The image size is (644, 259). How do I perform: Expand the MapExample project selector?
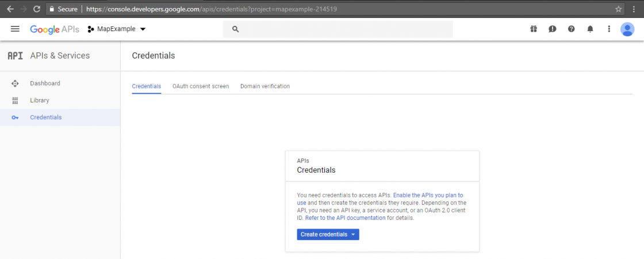coord(117,29)
